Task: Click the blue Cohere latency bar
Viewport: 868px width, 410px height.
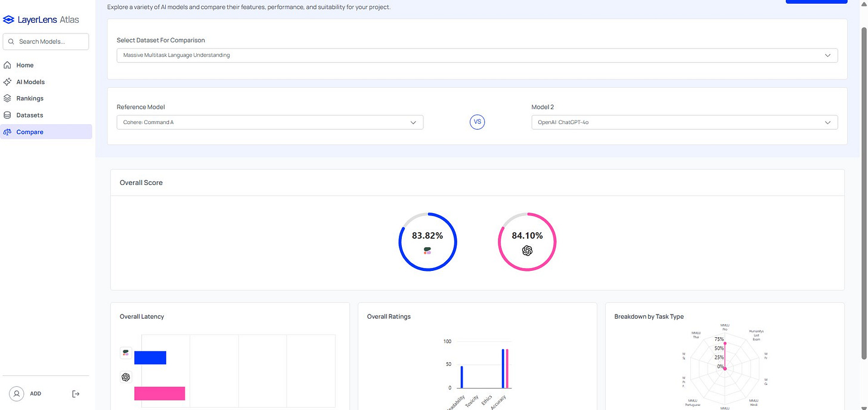Action: click(150, 357)
